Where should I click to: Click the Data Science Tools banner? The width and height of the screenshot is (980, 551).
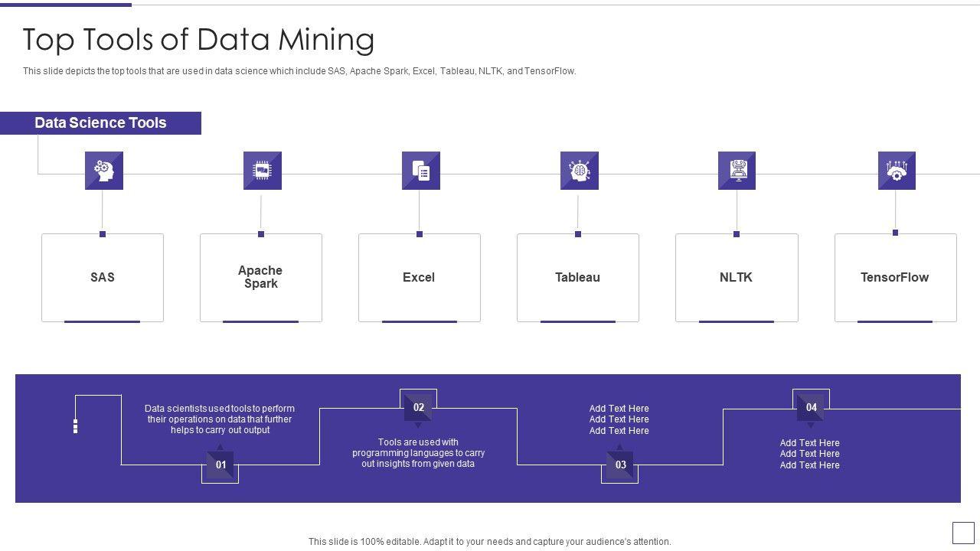tap(100, 123)
